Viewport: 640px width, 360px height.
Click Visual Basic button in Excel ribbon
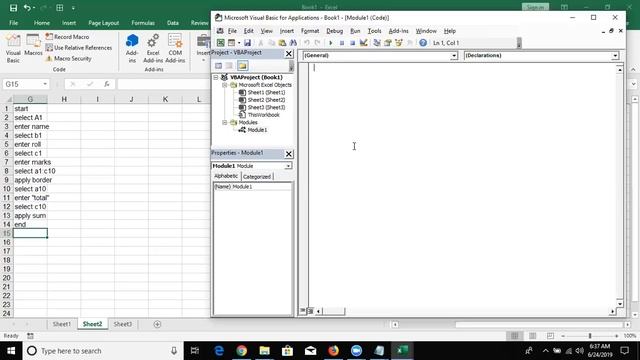(13, 49)
